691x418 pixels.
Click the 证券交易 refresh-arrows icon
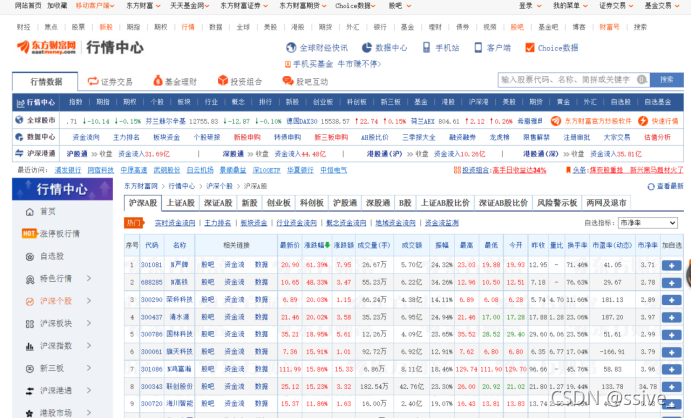tap(93, 81)
